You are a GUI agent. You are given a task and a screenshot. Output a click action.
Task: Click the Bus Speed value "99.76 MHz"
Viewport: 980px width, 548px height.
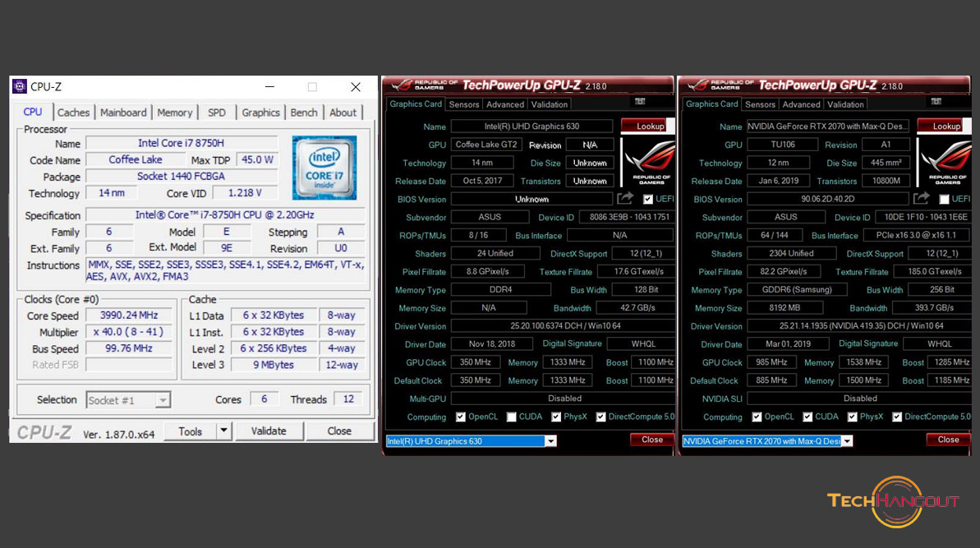click(129, 348)
